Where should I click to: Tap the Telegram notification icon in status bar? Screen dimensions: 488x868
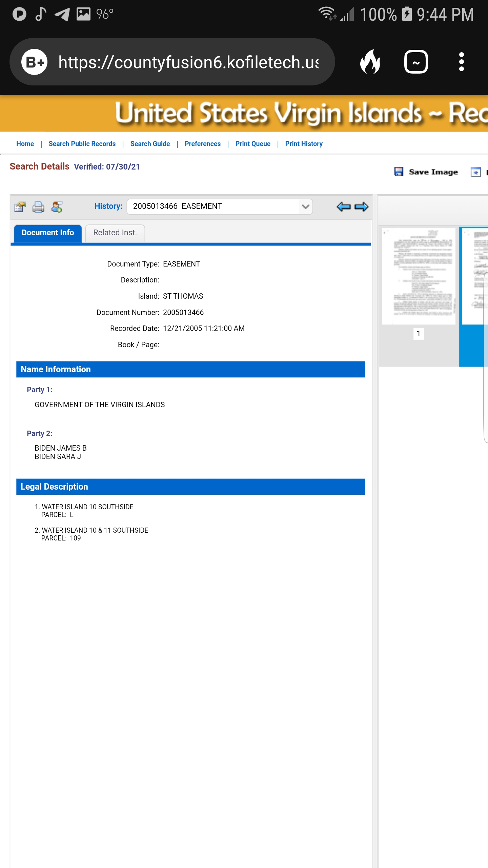click(x=62, y=14)
